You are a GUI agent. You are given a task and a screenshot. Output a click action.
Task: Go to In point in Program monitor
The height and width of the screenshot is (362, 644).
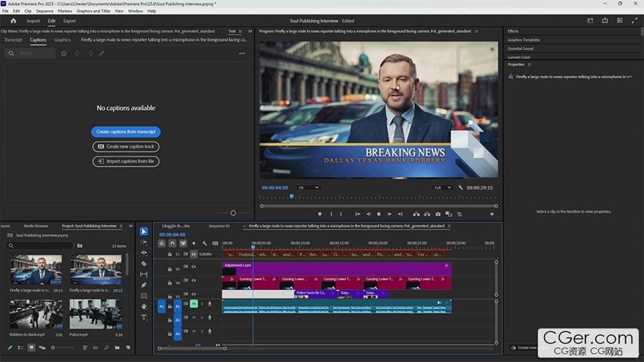358,214
